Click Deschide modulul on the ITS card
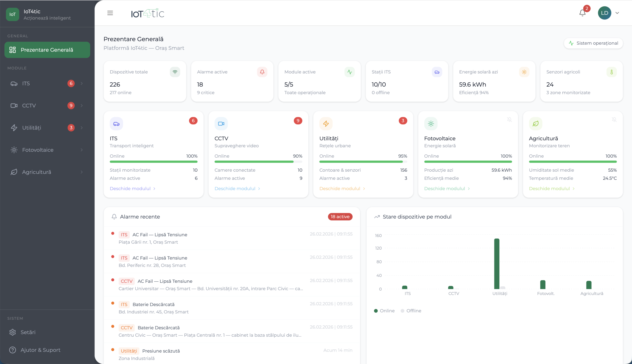The image size is (632, 364). pyautogui.click(x=130, y=188)
